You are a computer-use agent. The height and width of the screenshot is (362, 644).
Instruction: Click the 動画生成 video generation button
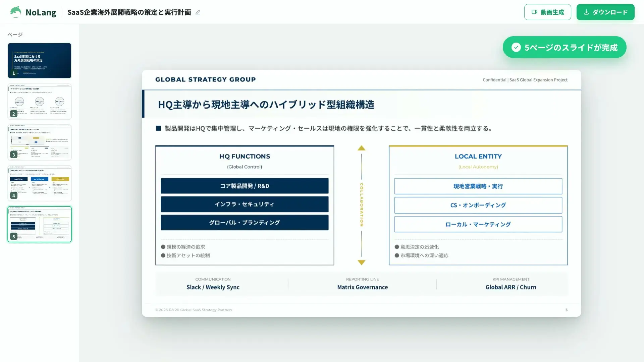[547, 12]
